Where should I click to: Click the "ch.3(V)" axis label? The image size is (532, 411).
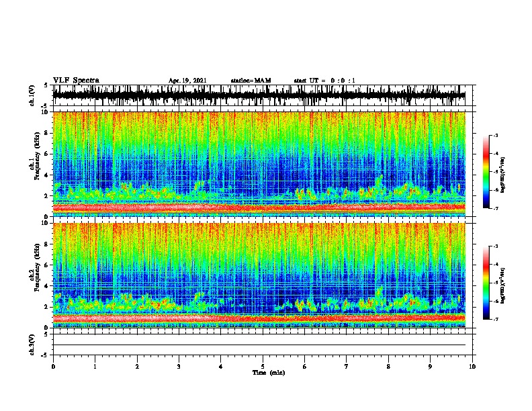[32, 345]
